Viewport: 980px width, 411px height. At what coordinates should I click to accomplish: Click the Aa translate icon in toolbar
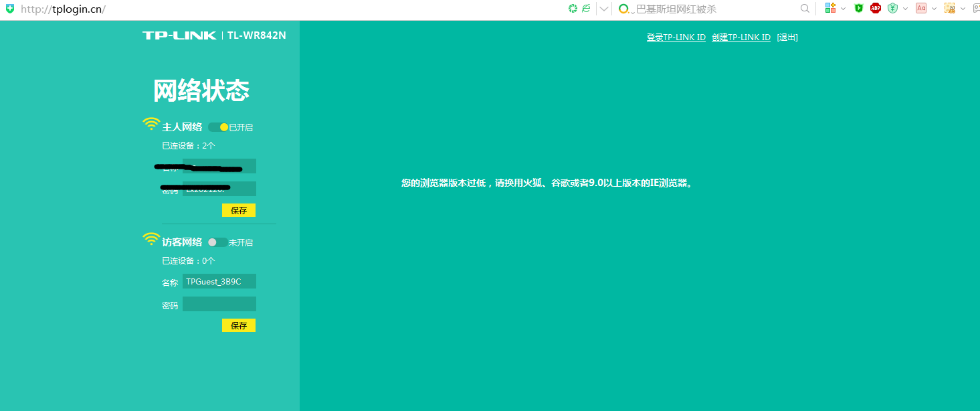tap(922, 9)
